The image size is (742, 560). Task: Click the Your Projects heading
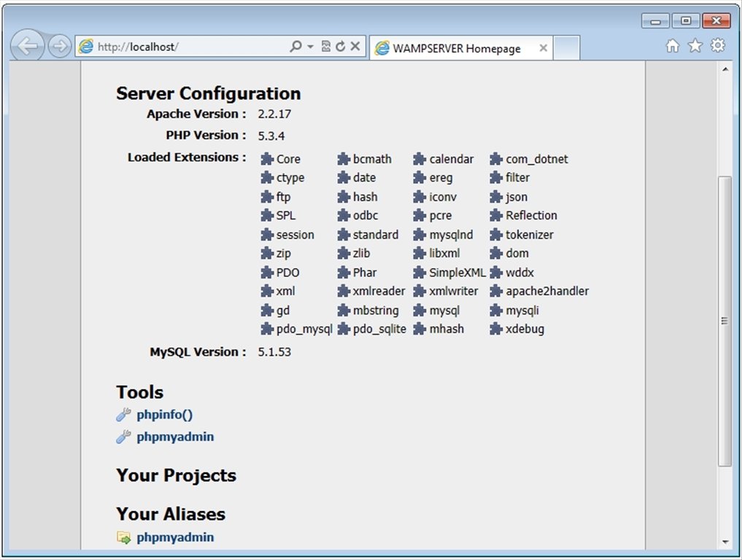pos(177,475)
